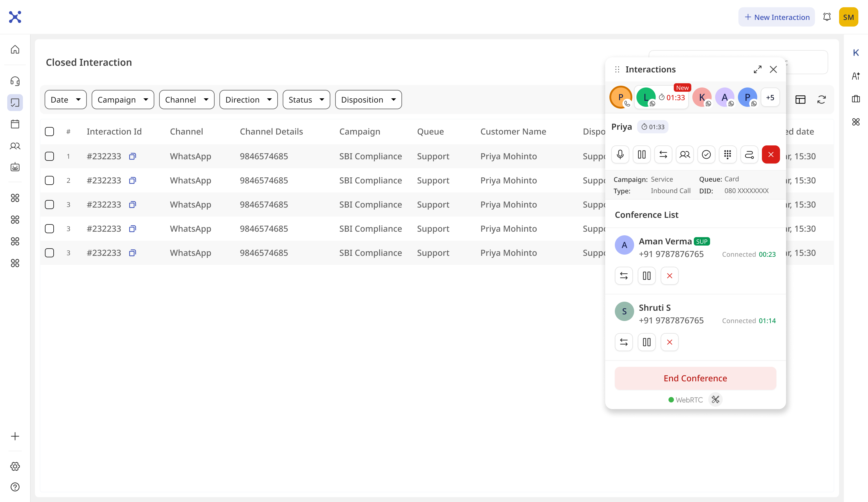Image resolution: width=868 pixels, height=502 pixels.
Task: Open AI assist icon in right sidebar
Action: (x=856, y=76)
